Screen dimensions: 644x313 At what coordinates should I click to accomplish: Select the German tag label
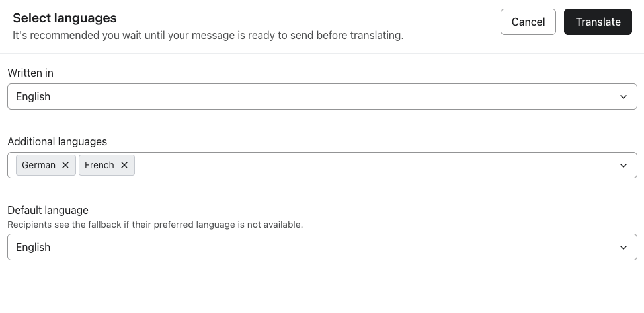[x=38, y=165]
